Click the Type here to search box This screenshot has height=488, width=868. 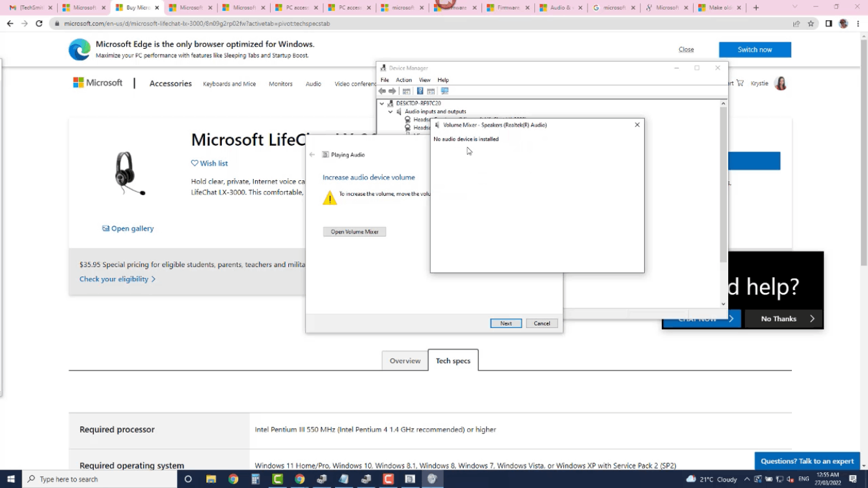pyautogui.click(x=100, y=479)
